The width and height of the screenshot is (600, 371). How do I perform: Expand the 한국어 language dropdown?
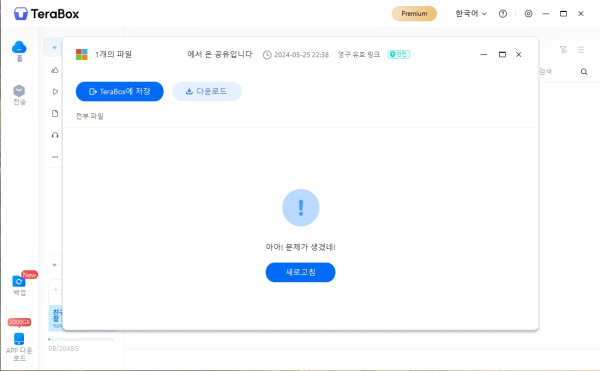471,13
